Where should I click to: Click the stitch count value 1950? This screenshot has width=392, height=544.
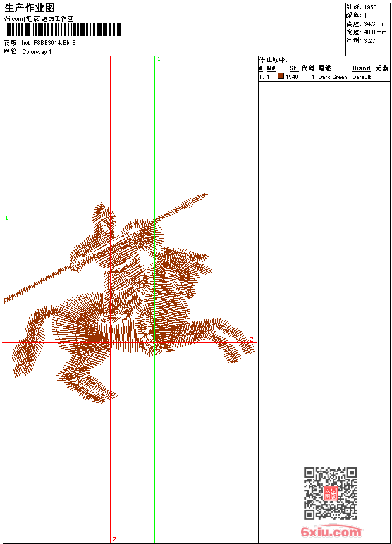tap(370, 8)
